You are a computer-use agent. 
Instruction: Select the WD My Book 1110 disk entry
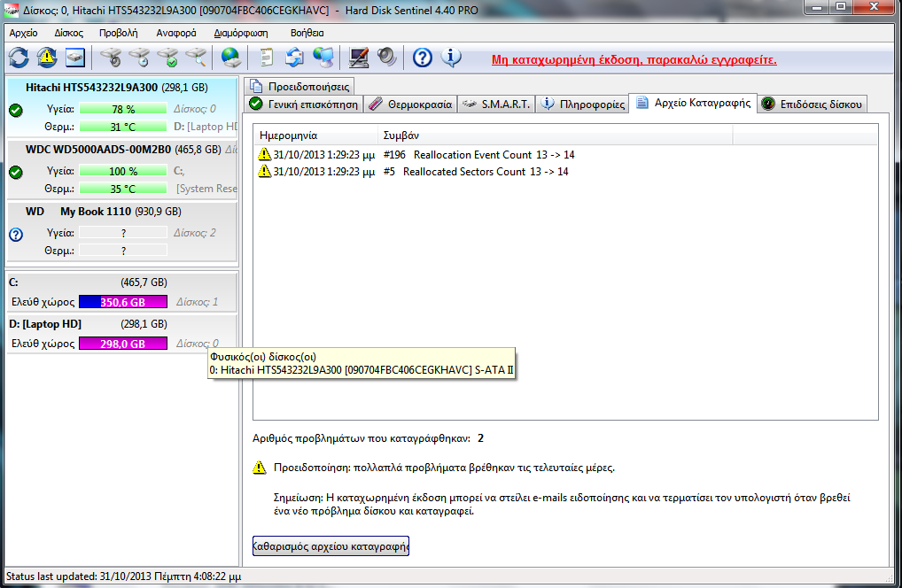pos(121,232)
